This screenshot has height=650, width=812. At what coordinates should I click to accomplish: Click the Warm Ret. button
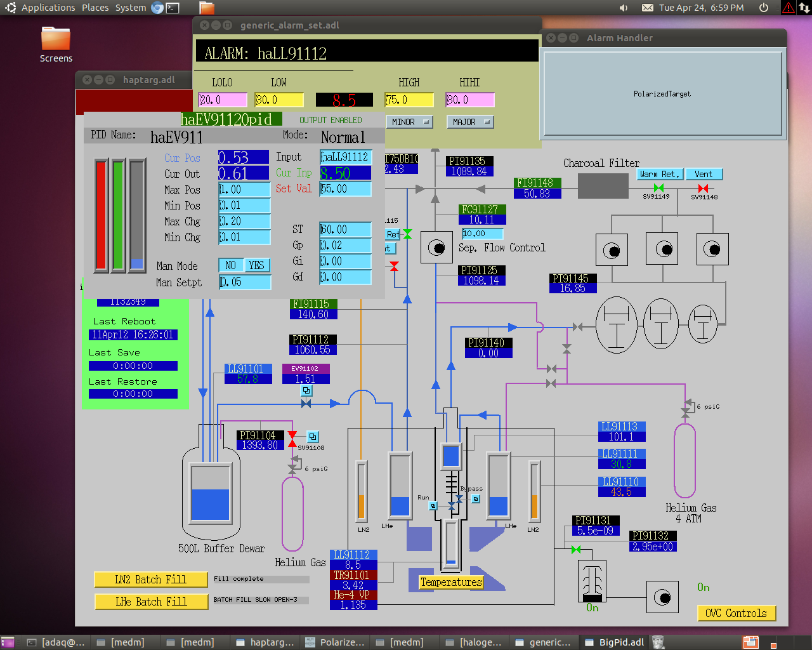660,174
